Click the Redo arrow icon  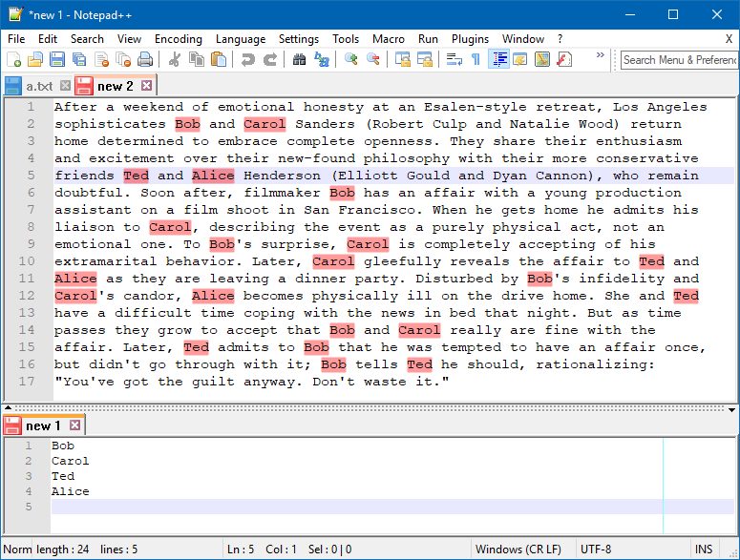[x=269, y=60]
